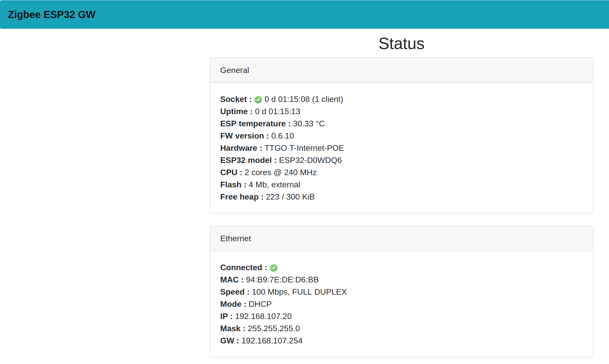Click the 'IP :' label
This screenshot has height=364, width=609.
point(226,316)
